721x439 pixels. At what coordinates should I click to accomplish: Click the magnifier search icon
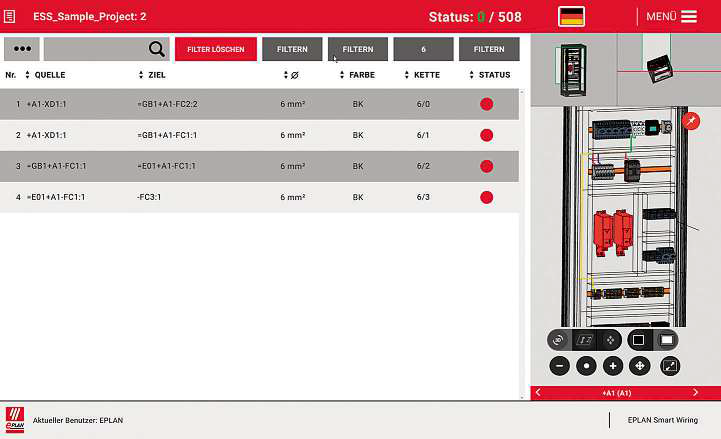coord(156,49)
